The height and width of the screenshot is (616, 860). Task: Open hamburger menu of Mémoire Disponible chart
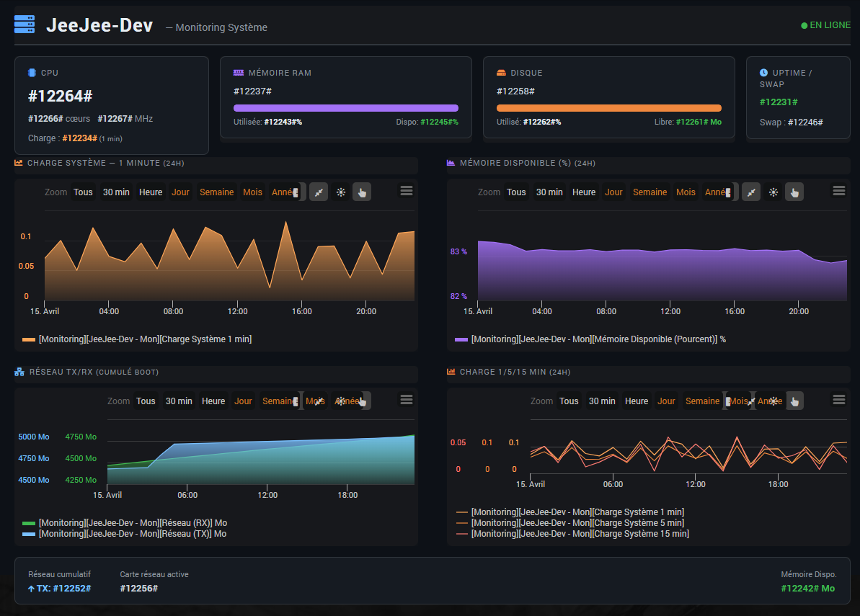click(838, 190)
